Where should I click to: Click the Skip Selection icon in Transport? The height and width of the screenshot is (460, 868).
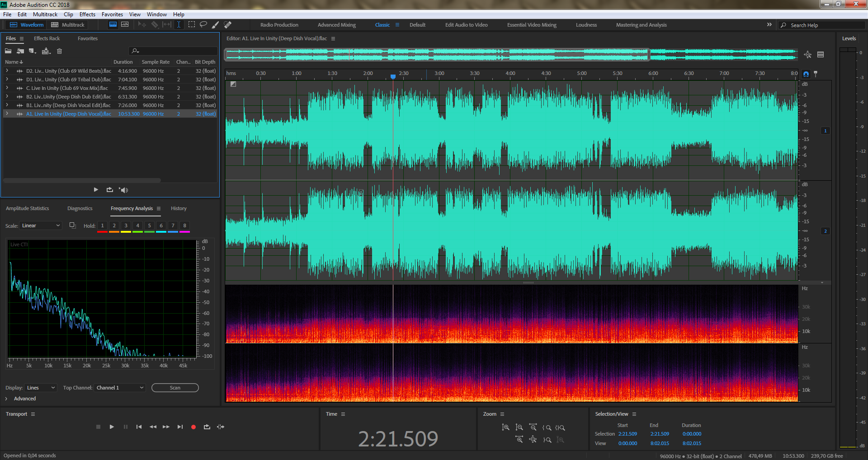pos(221,427)
